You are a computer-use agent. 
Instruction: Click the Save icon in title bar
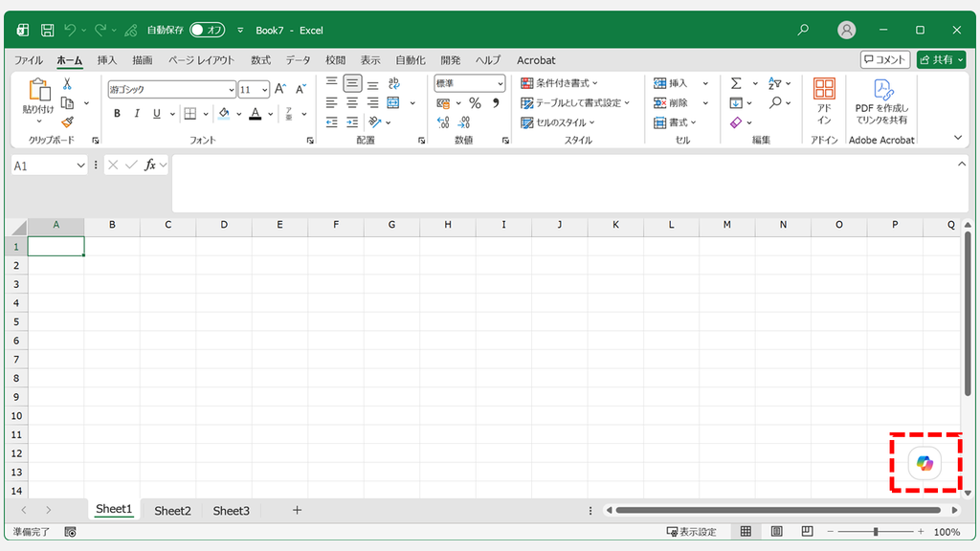tap(47, 30)
